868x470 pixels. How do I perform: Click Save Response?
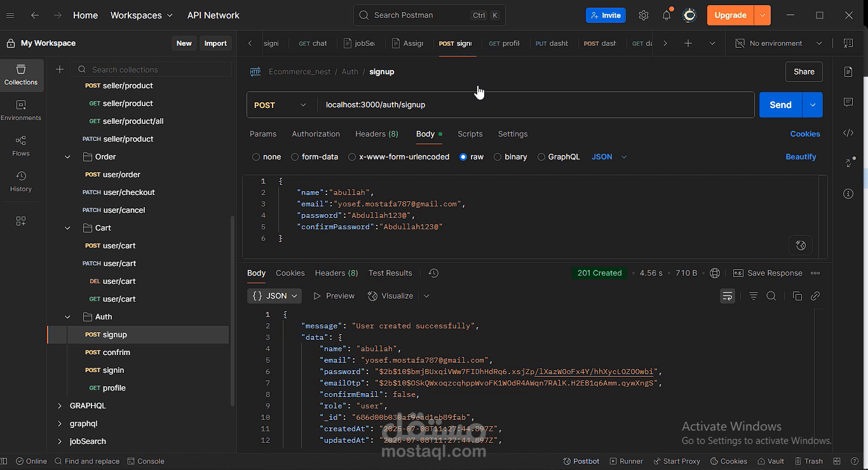[768, 273]
